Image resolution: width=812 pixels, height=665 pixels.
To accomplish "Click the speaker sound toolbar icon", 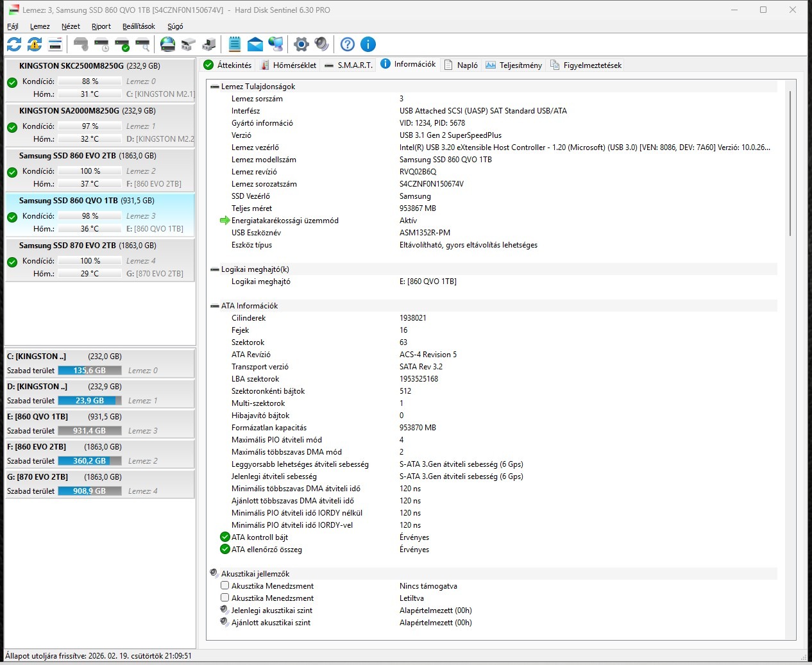I will tap(321, 44).
